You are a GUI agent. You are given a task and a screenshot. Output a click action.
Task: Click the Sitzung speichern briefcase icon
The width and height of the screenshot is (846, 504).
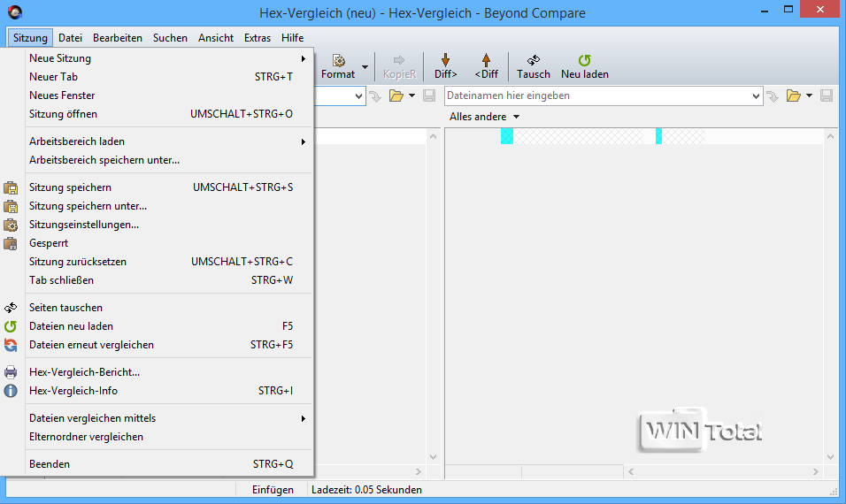[11, 187]
